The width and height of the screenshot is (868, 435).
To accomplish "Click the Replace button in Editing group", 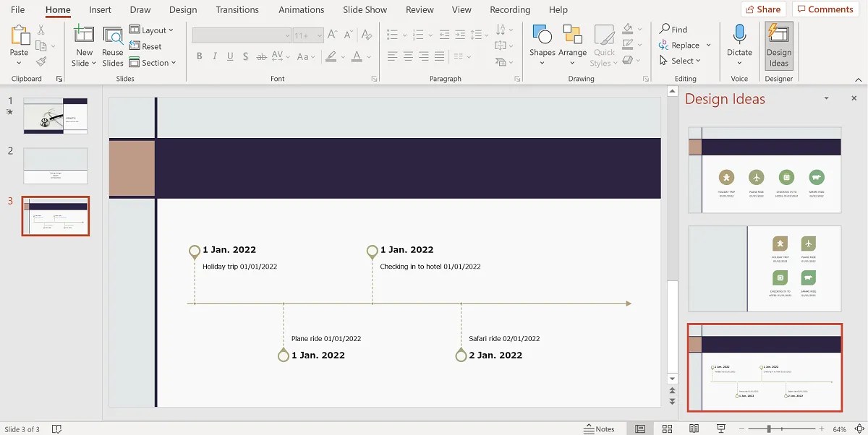I will (x=684, y=45).
